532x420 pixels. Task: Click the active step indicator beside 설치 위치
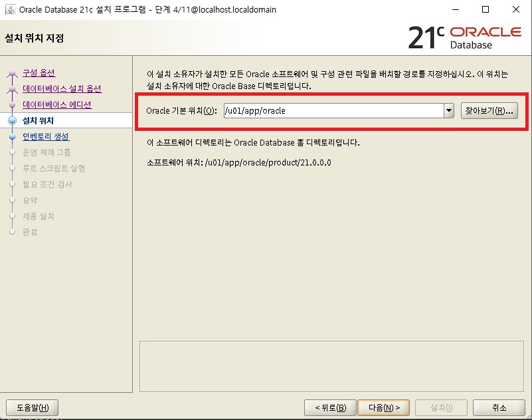12,120
